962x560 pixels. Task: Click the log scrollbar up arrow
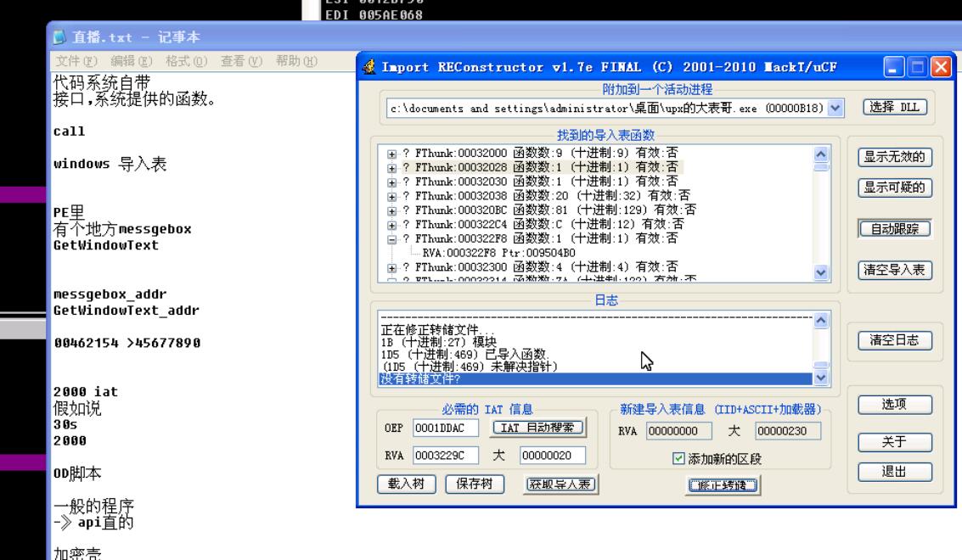coord(821,320)
